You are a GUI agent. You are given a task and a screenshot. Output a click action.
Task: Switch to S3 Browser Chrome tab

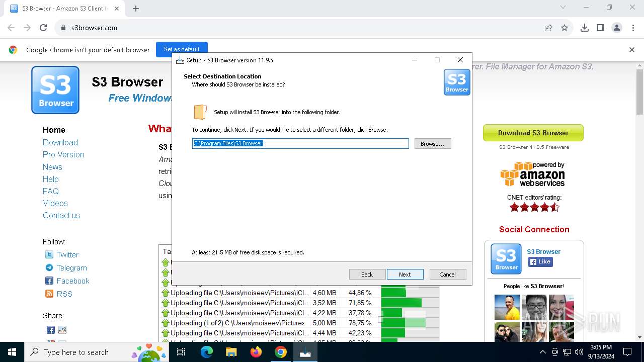click(63, 9)
